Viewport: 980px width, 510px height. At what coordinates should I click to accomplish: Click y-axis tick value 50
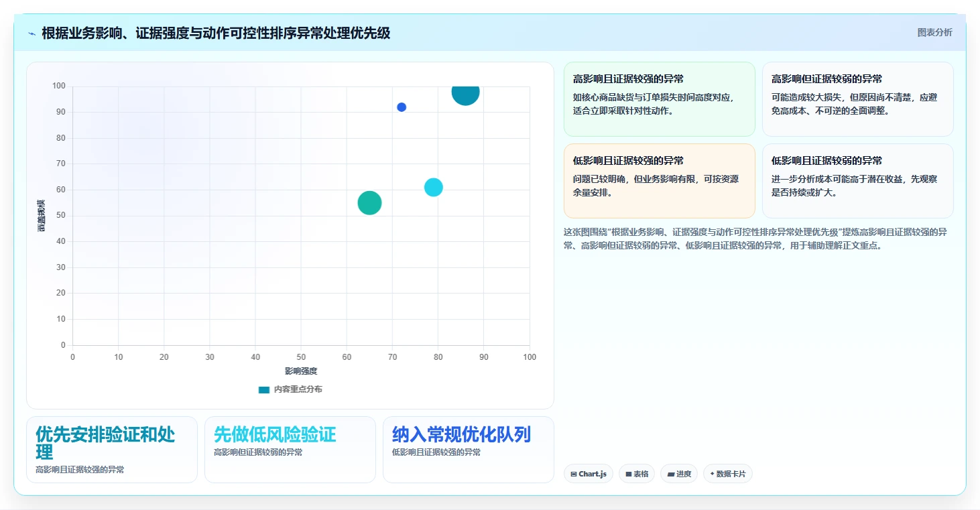[61, 216]
